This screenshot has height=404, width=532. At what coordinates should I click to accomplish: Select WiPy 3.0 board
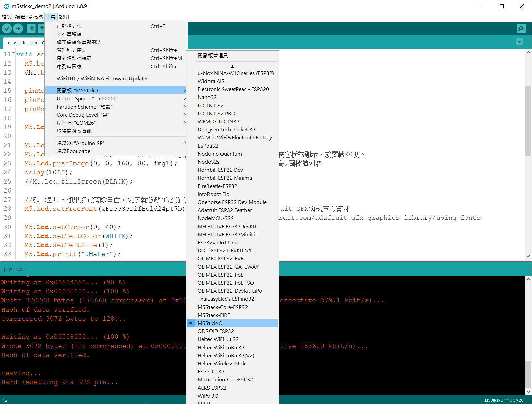click(232, 396)
